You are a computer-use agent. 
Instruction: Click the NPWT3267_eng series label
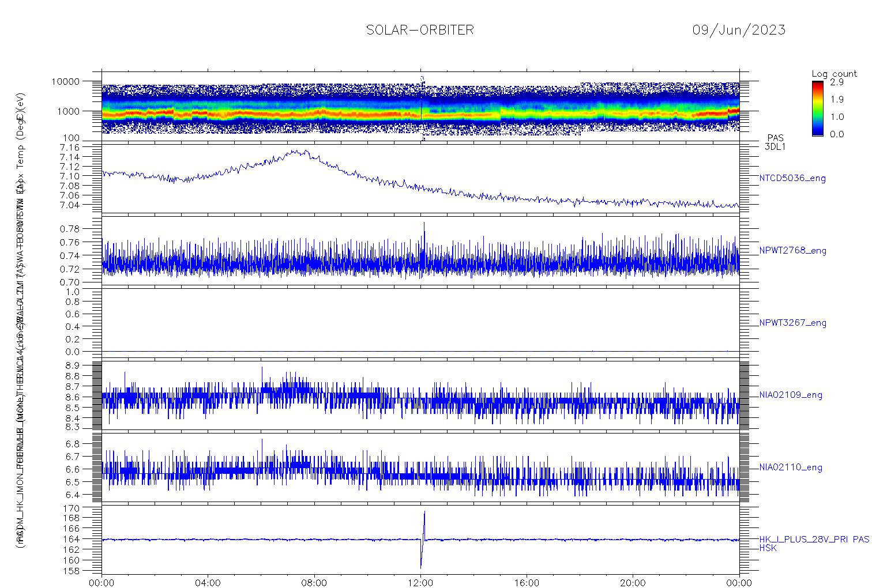(792, 323)
